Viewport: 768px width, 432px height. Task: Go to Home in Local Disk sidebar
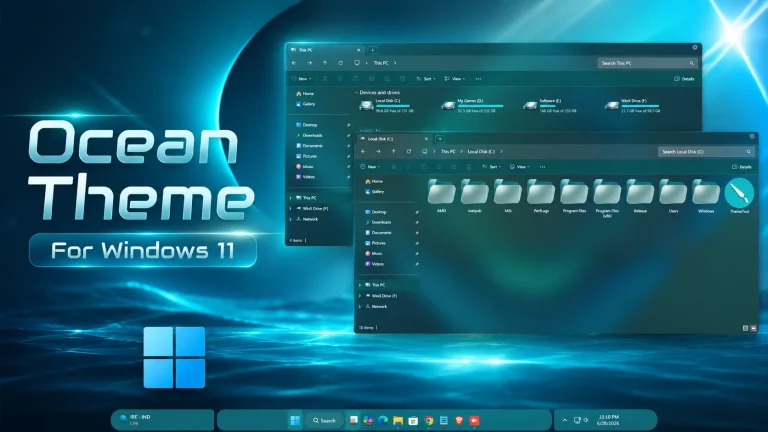click(x=374, y=181)
